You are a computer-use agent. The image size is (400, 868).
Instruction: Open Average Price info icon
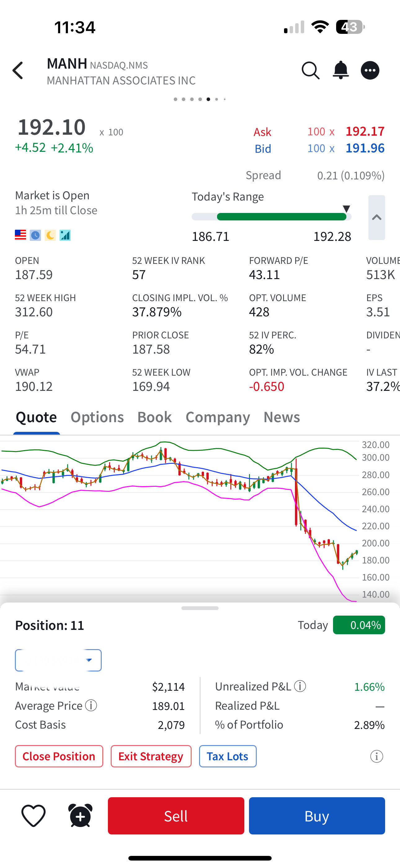click(91, 705)
